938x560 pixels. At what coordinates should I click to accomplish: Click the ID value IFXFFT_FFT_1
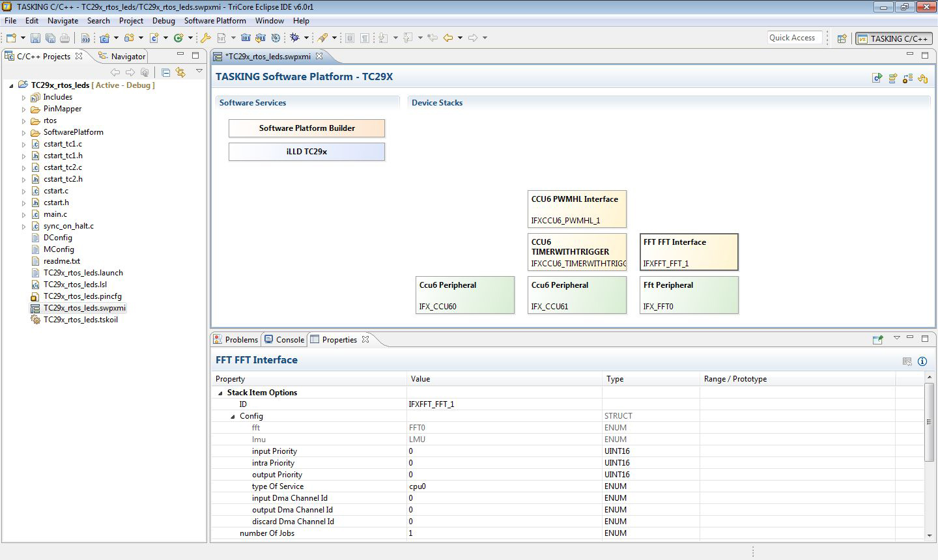432,404
